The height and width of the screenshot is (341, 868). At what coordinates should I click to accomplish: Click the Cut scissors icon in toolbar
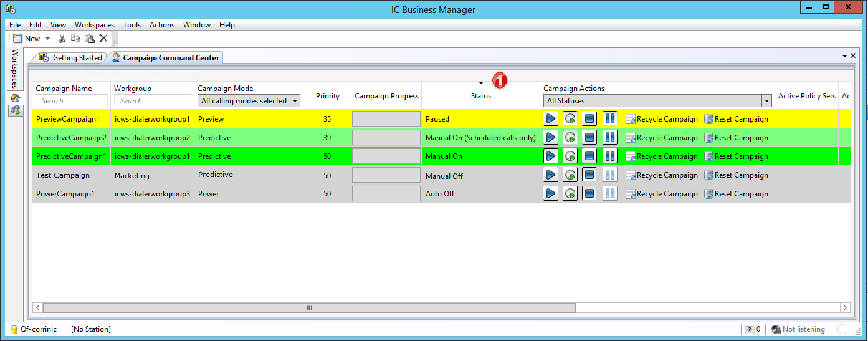point(62,39)
